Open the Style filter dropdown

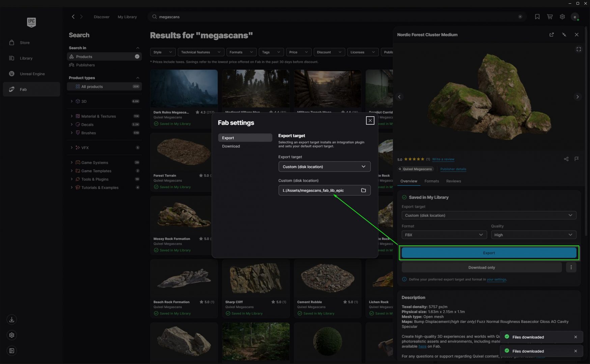click(x=163, y=52)
